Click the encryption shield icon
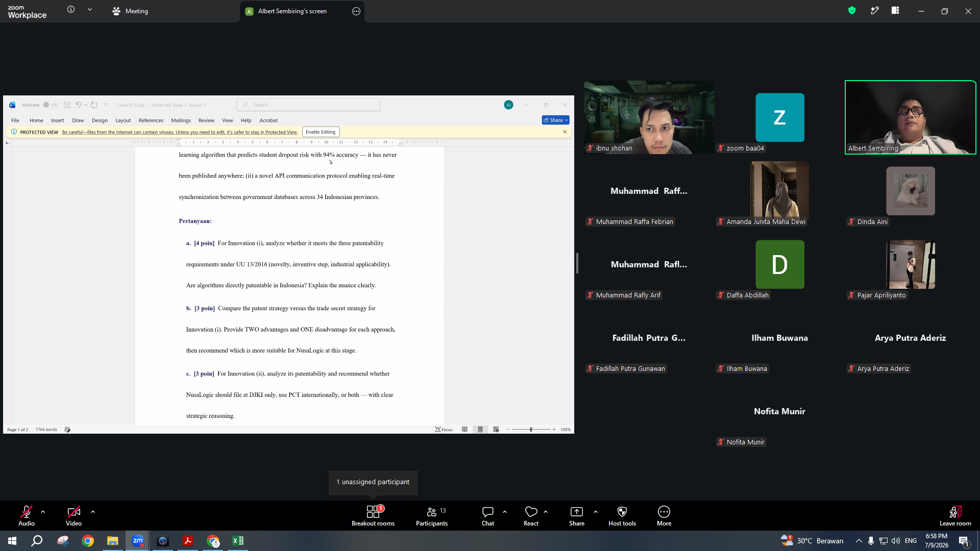Image resolution: width=980 pixels, height=551 pixels. (852, 10)
